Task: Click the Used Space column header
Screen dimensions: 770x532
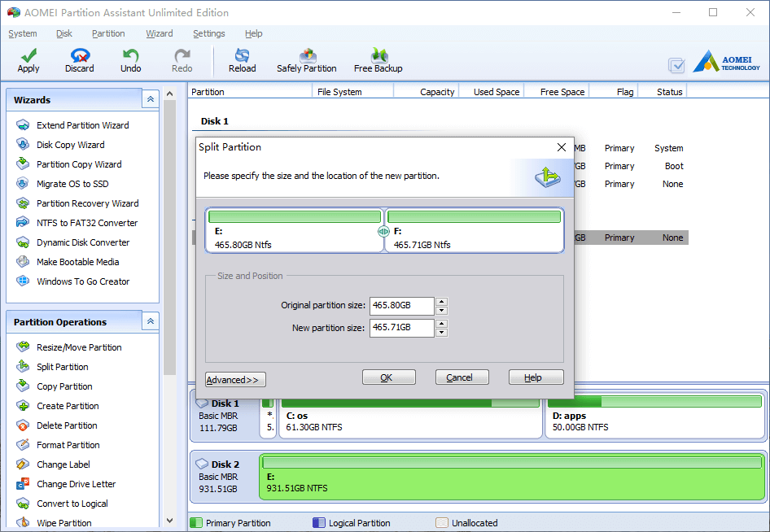Action: pos(492,92)
